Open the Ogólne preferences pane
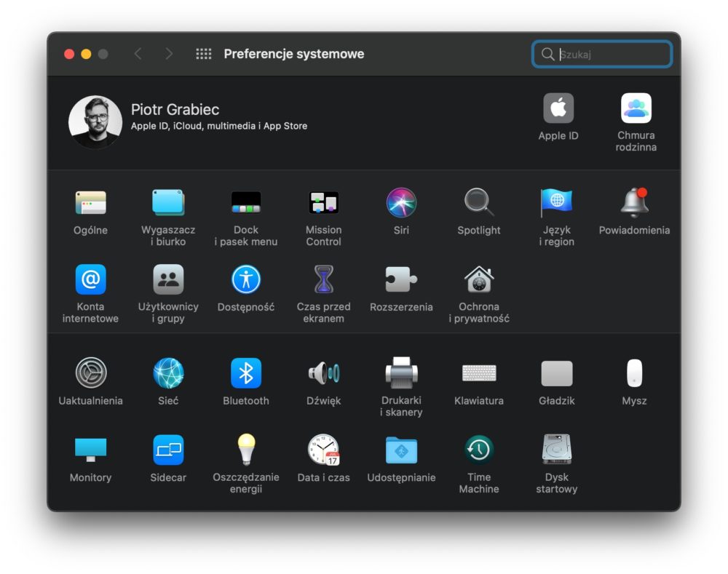 (x=90, y=203)
